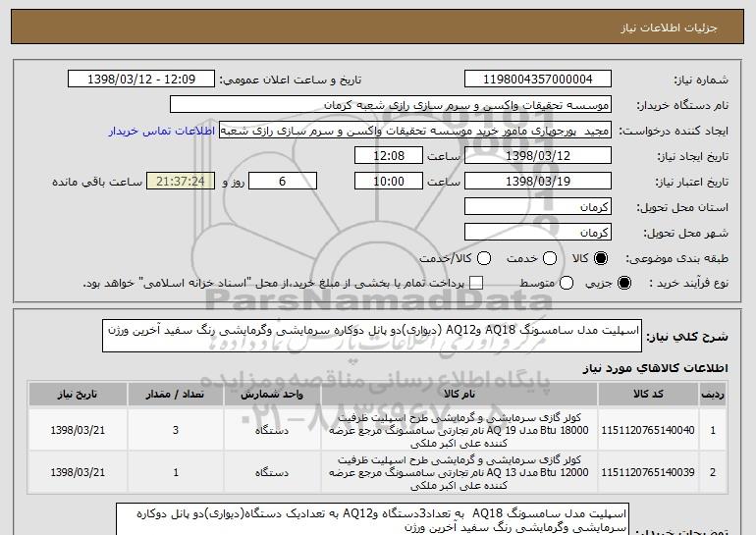
Task: Select the خدمت radio button
Action: click(x=550, y=259)
